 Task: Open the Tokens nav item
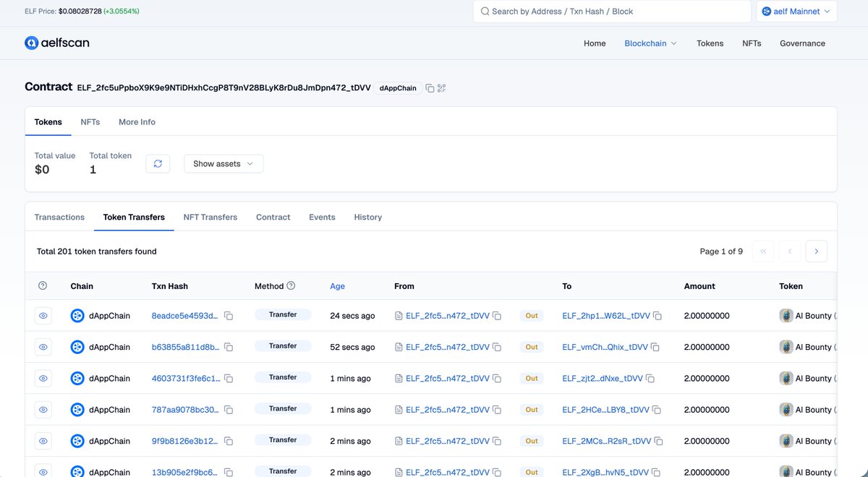(x=710, y=43)
